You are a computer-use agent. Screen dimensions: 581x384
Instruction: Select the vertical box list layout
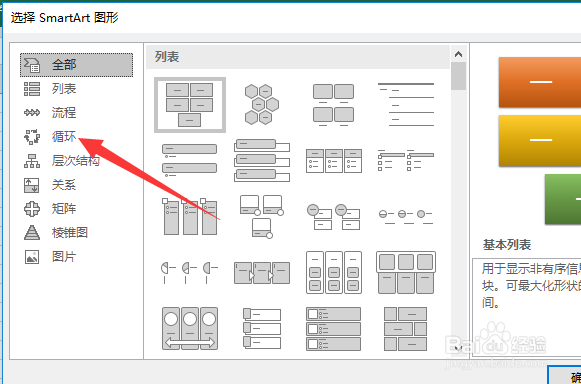(262, 160)
